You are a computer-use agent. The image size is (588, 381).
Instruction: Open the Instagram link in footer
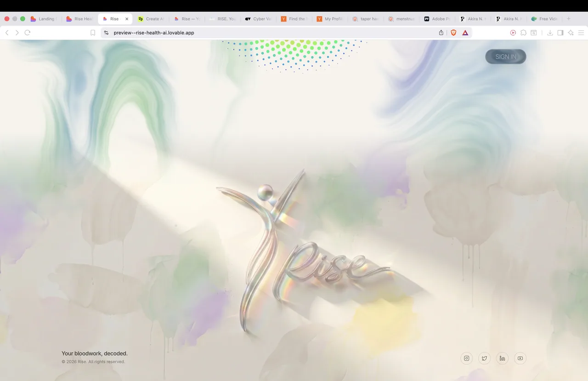tap(467, 358)
